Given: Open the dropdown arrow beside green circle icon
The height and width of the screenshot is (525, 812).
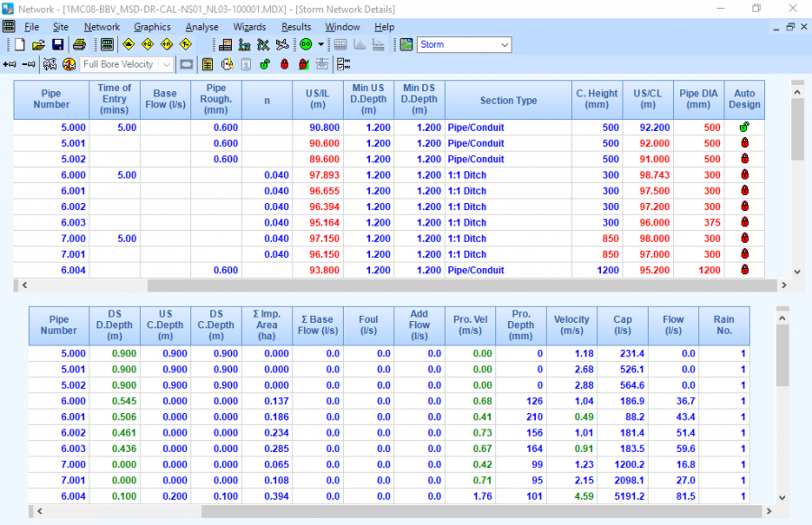Looking at the screenshot, I should [320, 44].
